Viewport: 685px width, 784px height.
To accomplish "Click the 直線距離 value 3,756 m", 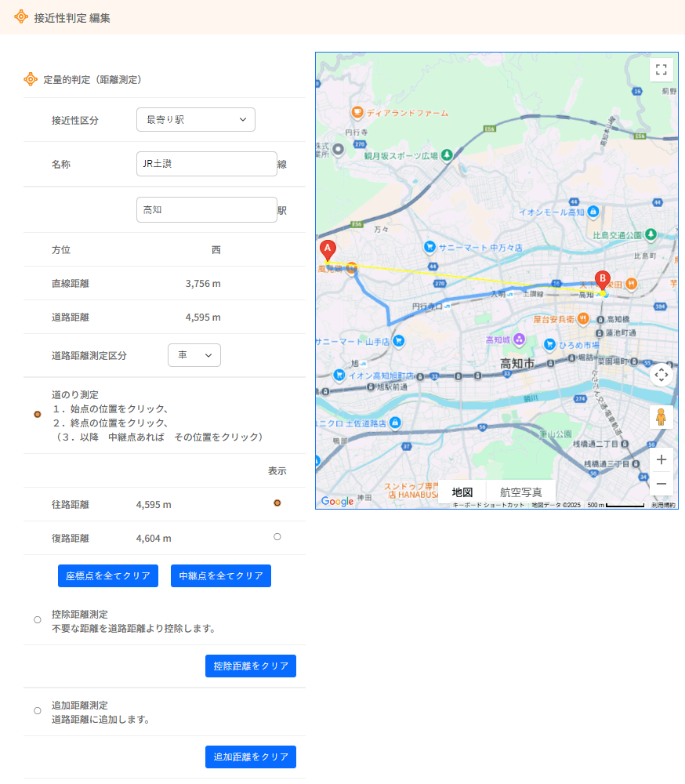I will [x=203, y=284].
